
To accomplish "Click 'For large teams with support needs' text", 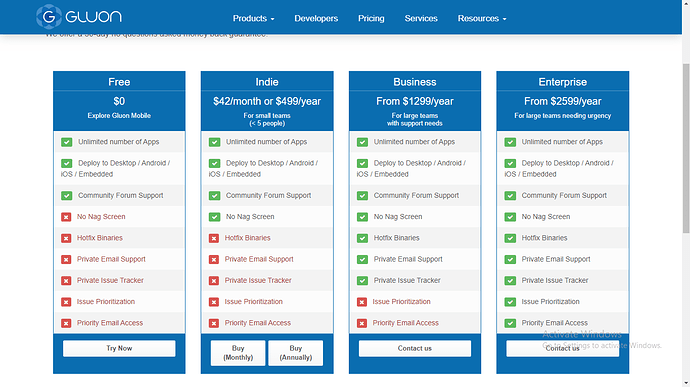I will (415, 119).
